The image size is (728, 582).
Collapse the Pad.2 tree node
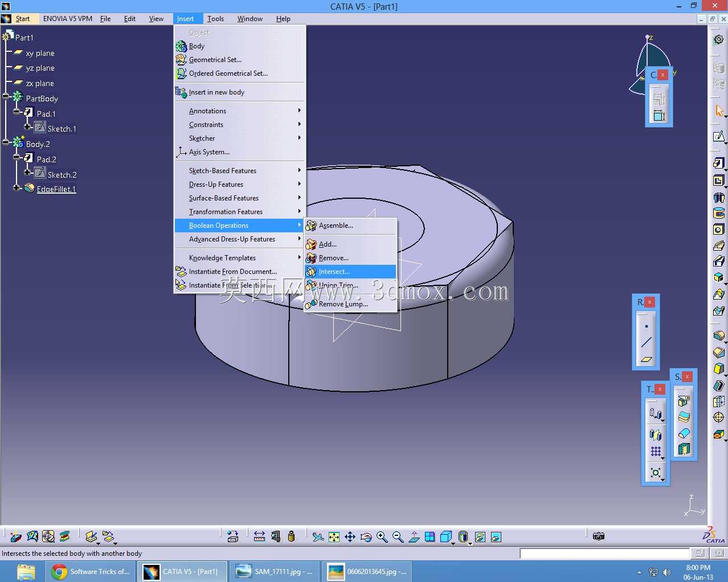17,157
